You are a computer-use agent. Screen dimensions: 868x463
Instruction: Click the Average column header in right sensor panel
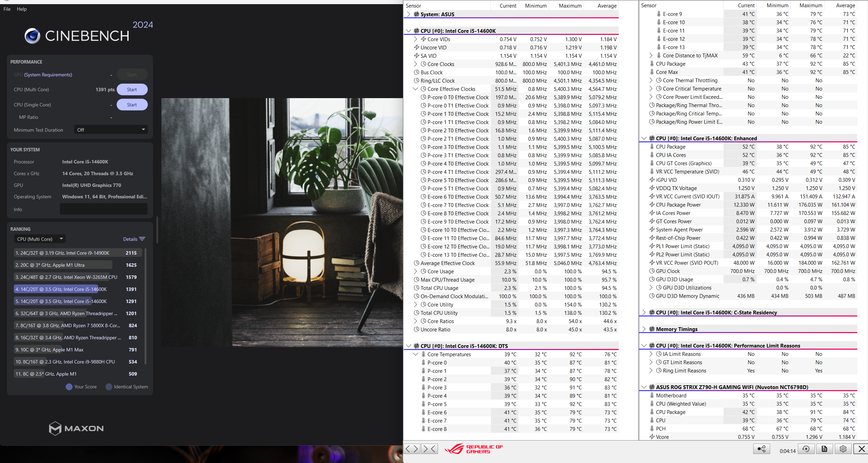click(846, 5)
